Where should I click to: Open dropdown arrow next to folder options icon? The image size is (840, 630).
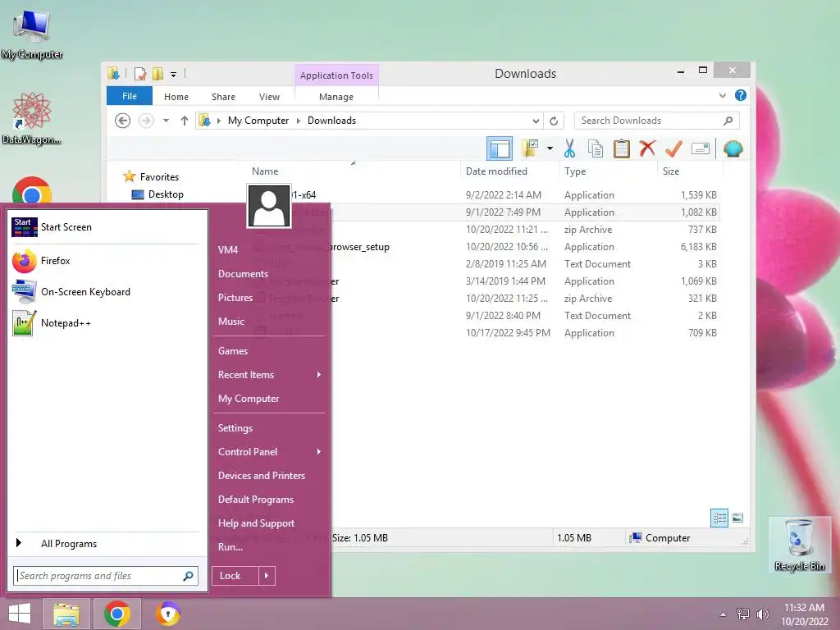(x=550, y=148)
